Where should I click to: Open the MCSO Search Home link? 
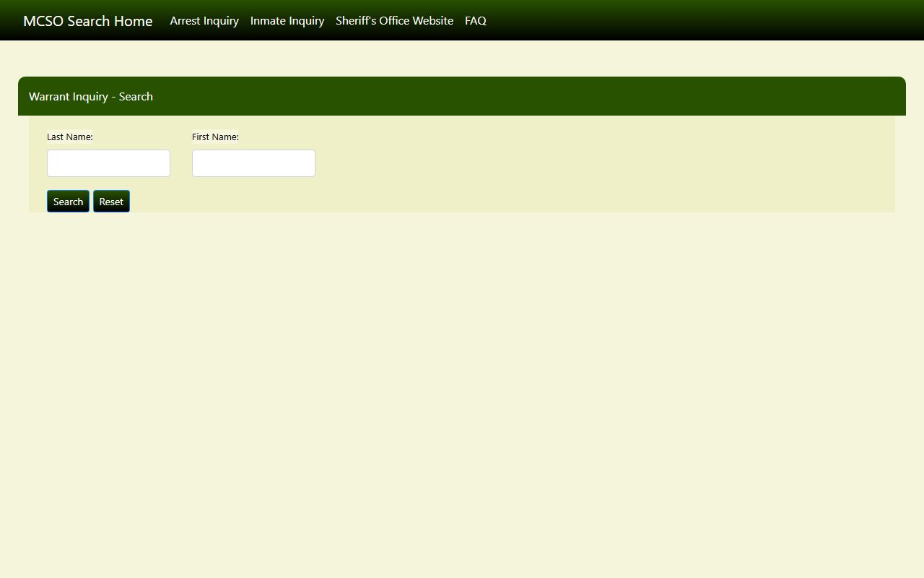click(87, 21)
